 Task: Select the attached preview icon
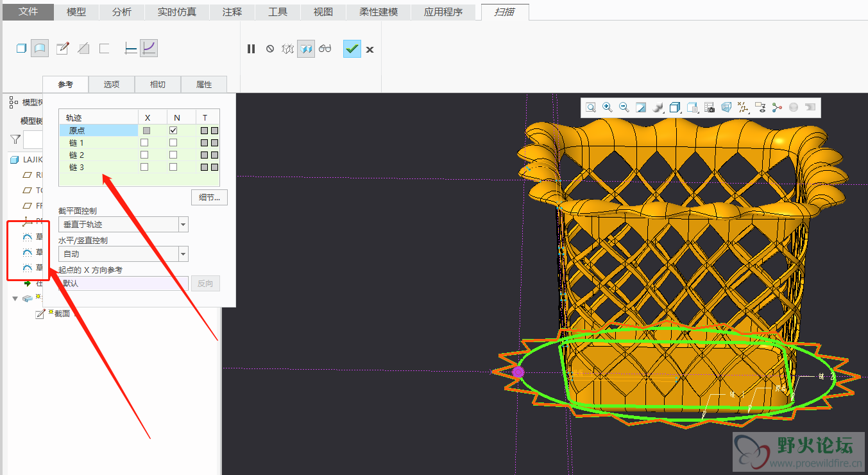point(306,49)
